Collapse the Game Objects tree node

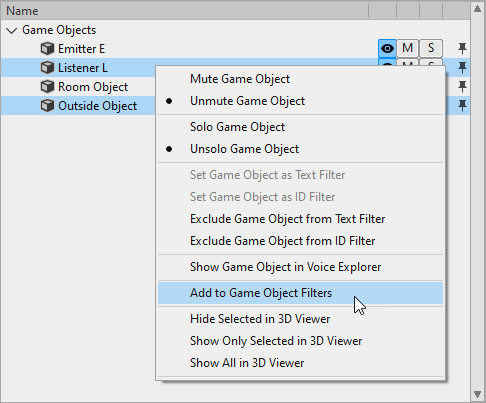point(12,31)
